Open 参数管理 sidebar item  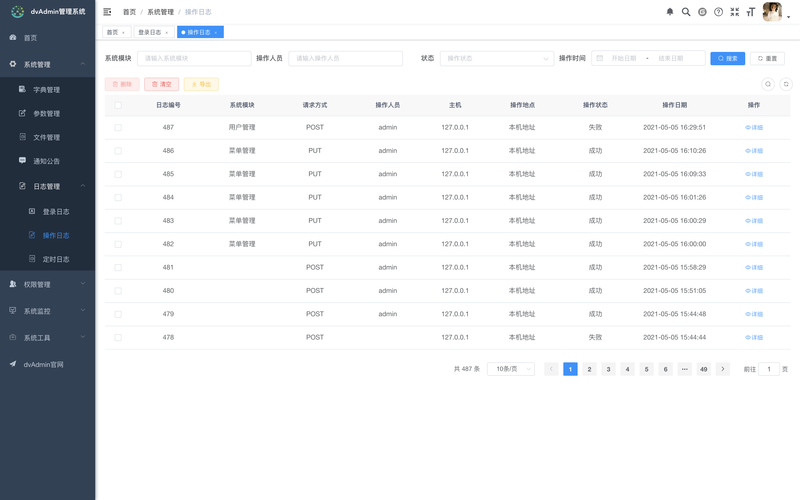[47, 113]
